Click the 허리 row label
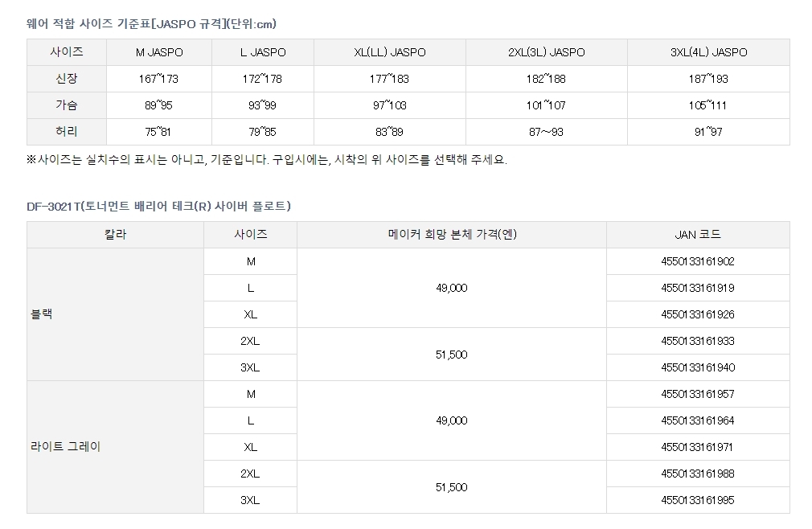Image resolution: width=812 pixels, height=529 pixels. 67,132
